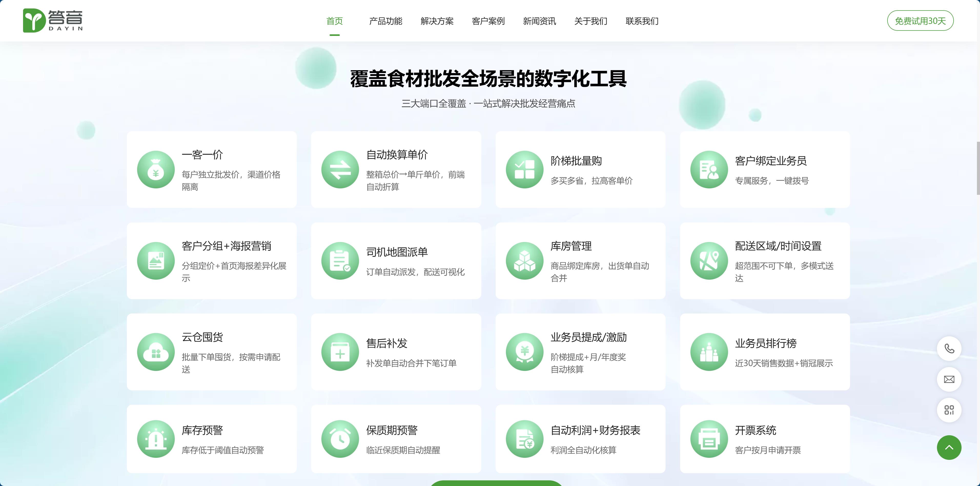
Task: Click the 答音 DAYIN logo
Action: click(x=53, y=21)
